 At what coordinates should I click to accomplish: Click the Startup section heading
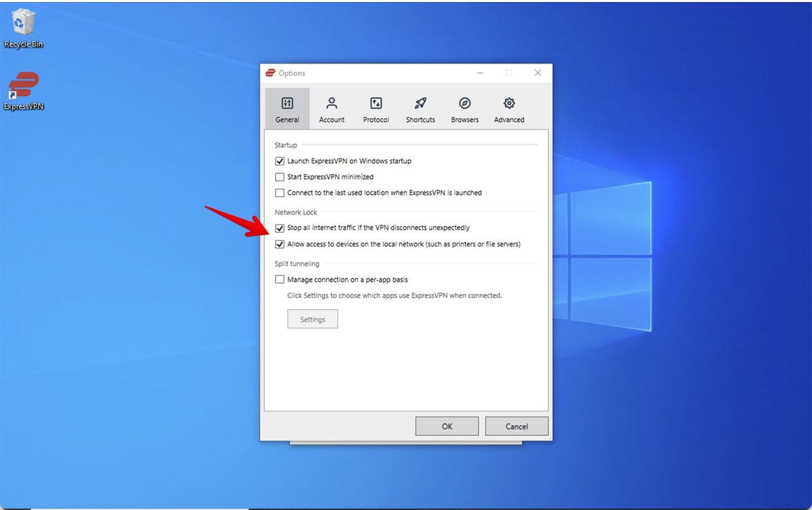point(286,145)
